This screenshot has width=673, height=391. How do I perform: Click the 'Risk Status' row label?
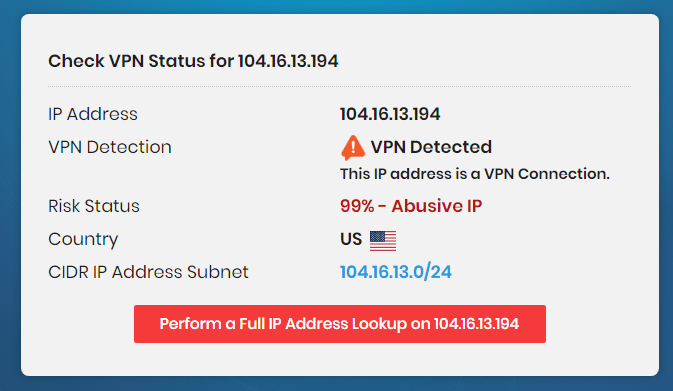[94, 206]
